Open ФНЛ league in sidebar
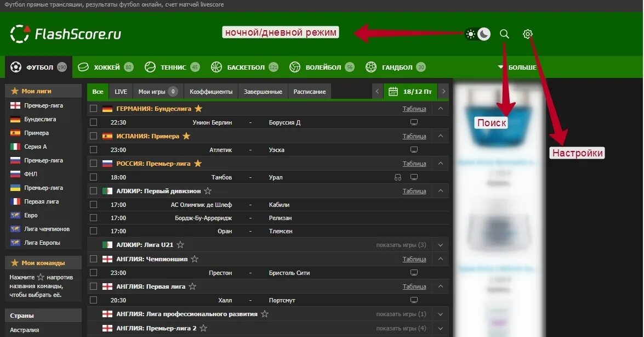The height and width of the screenshot is (337, 644). pyautogui.click(x=30, y=174)
